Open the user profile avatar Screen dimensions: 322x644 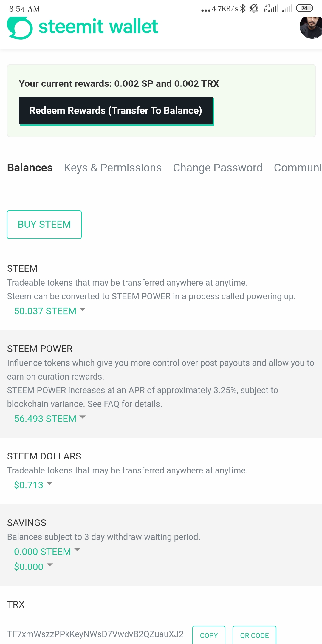pyautogui.click(x=311, y=28)
